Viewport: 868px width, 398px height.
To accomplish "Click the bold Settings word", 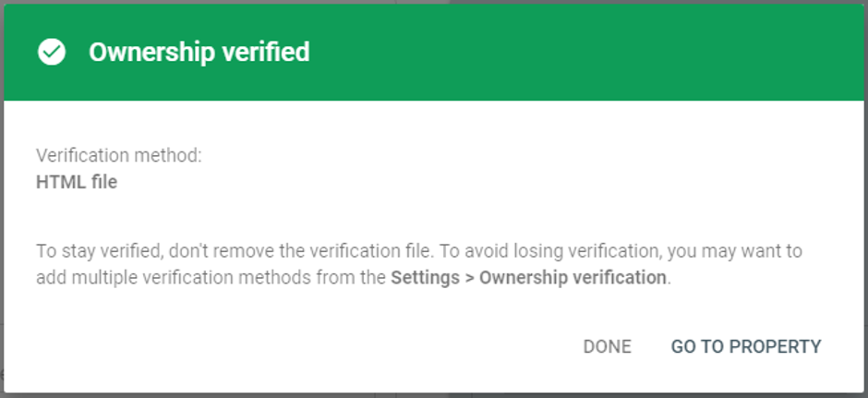I will (x=425, y=277).
